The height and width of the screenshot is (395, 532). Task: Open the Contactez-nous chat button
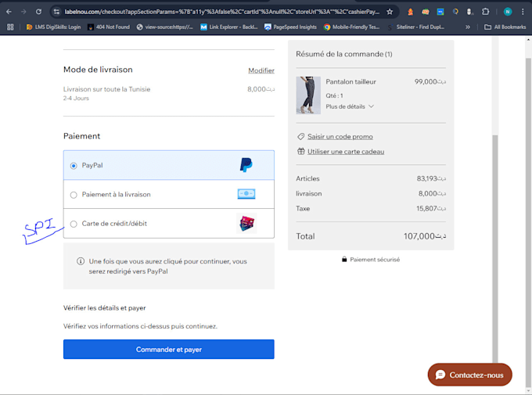pyautogui.click(x=470, y=375)
